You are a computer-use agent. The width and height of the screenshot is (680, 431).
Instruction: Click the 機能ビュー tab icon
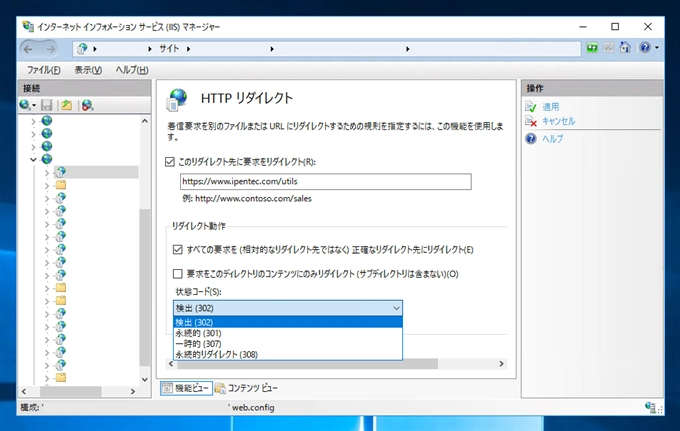[167, 388]
